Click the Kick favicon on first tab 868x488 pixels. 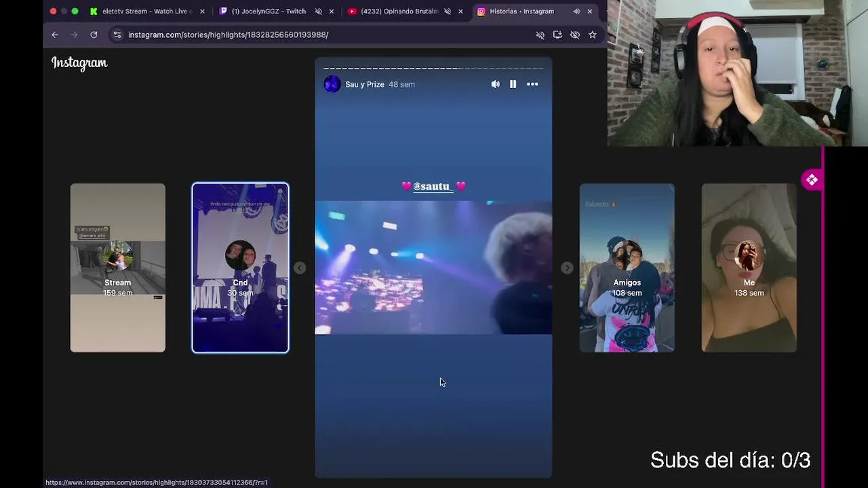coord(94,12)
